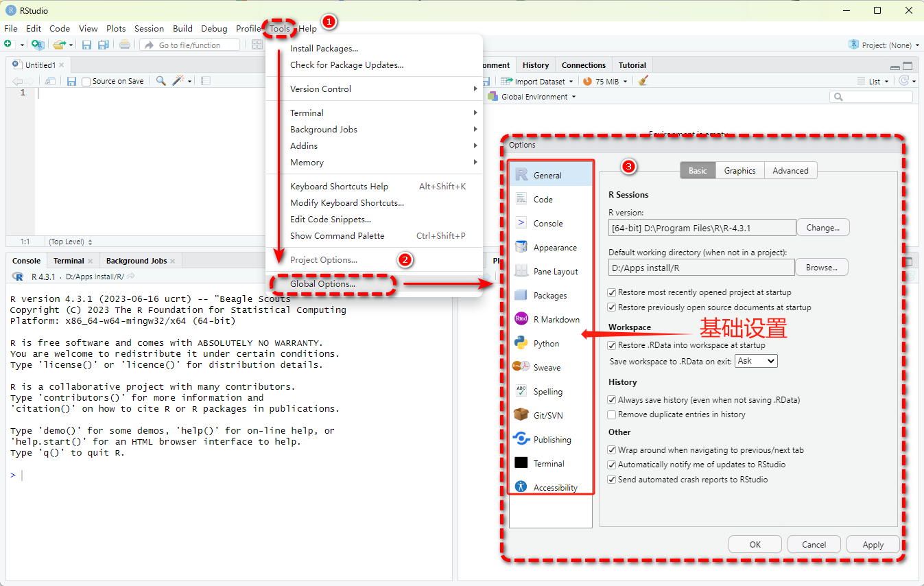Open the Session menu

point(149,28)
